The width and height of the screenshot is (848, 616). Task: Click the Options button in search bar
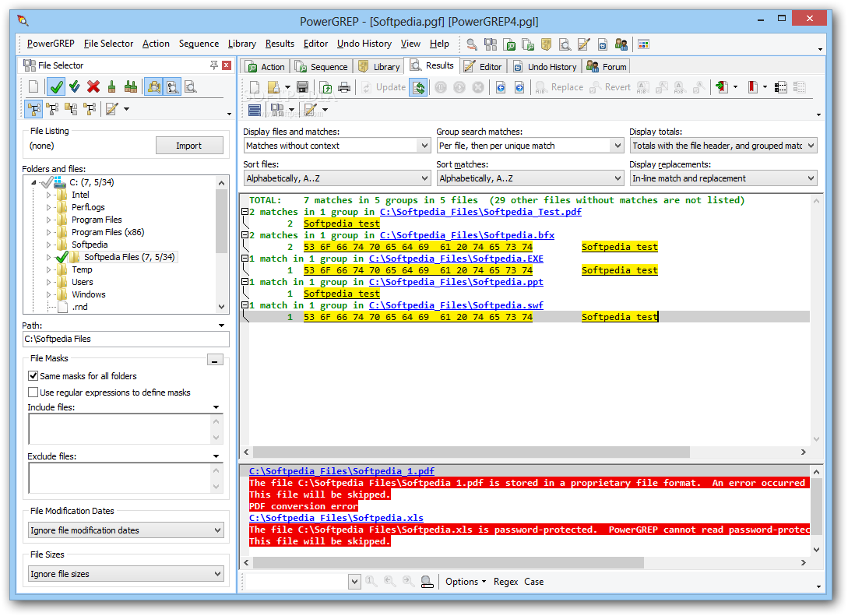pyautogui.click(x=465, y=582)
